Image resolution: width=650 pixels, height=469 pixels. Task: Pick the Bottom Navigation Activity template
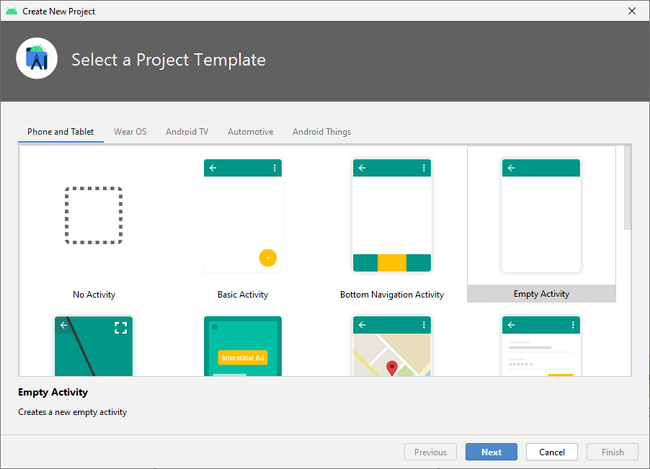pos(391,216)
